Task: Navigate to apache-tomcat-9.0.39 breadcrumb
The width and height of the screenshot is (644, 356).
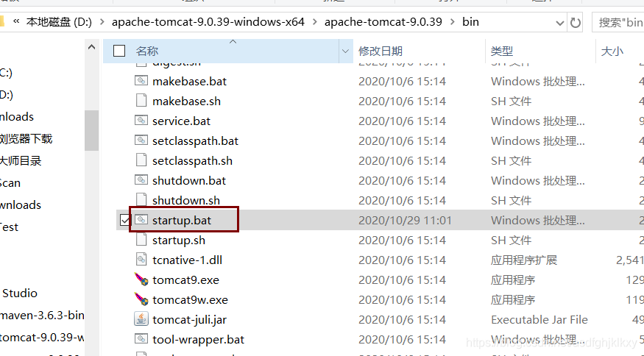Action: (x=383, y=22)
